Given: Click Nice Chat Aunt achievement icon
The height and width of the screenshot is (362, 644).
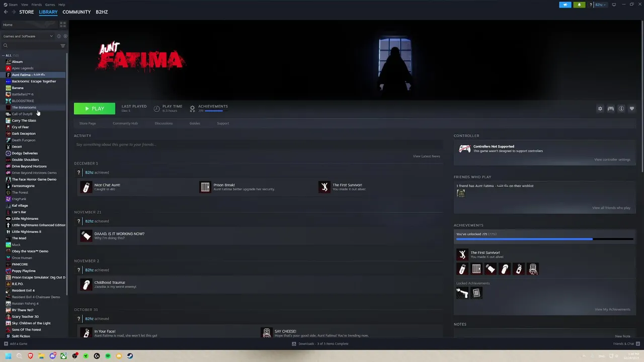Looking at the screenshot, I should pyautogui.click(x=86, y=187).
